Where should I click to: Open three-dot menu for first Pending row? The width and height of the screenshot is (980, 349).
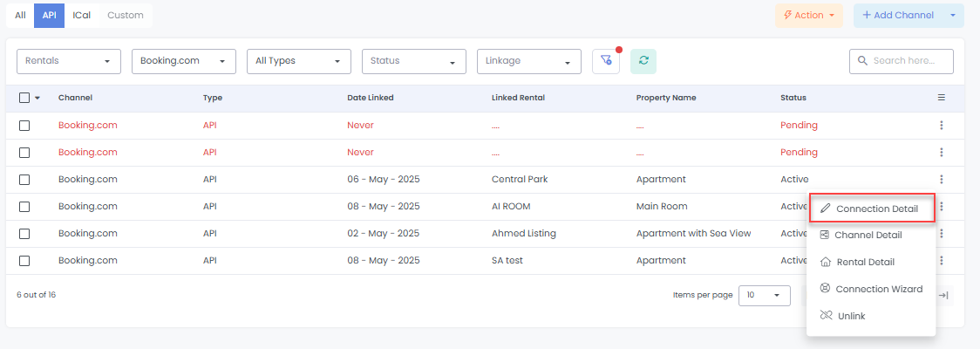pos(942,125)
